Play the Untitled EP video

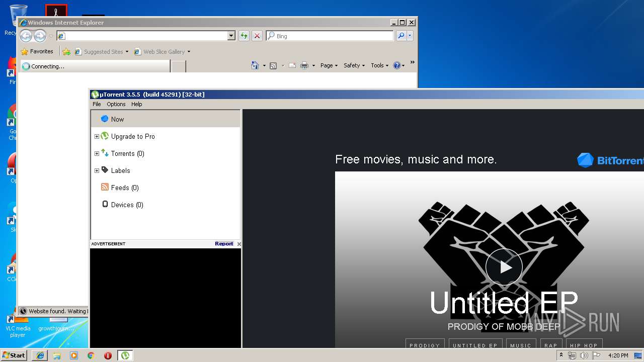[504, 267]
